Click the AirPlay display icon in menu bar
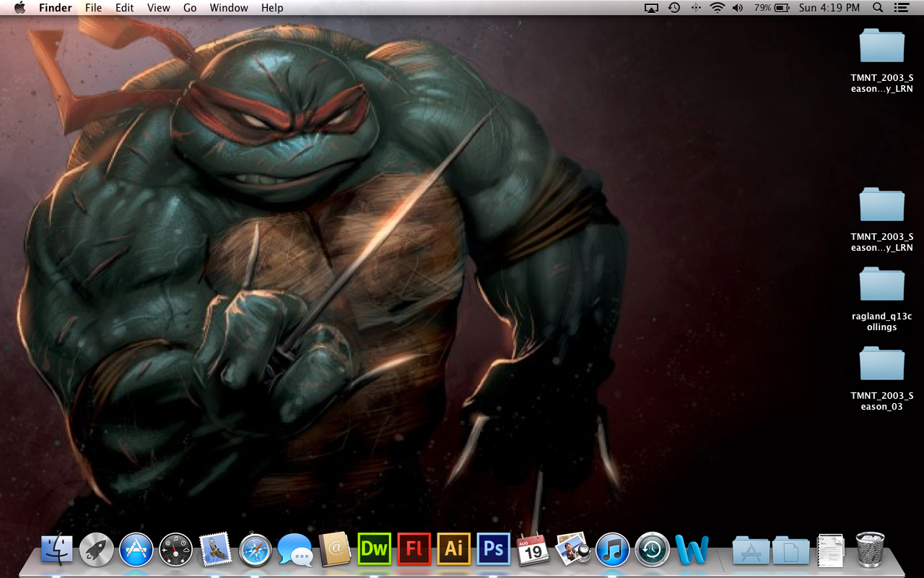Image resolution: width=924 pixels, height=578 pixels. pyautogui.click(x=652, y=8)
